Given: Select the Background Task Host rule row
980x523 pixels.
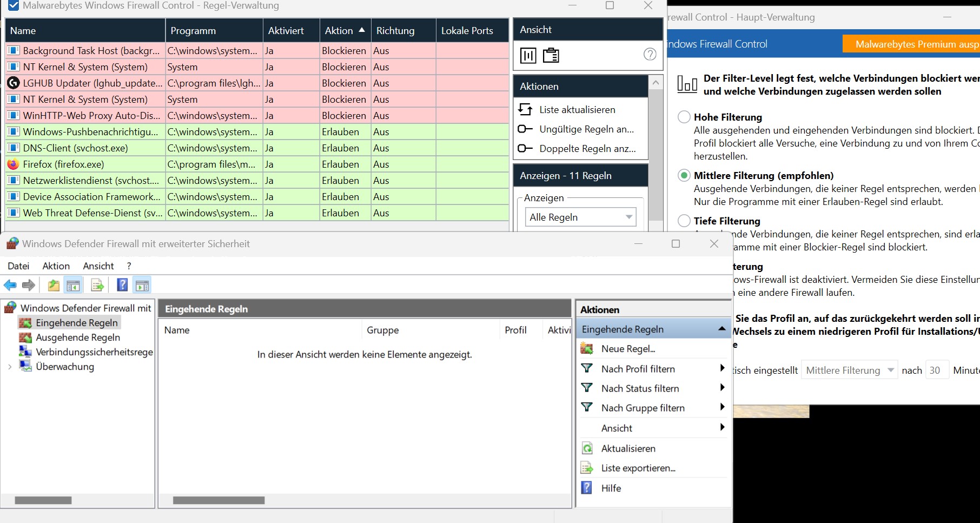Looking at the screenshot, I should (257, 50).
